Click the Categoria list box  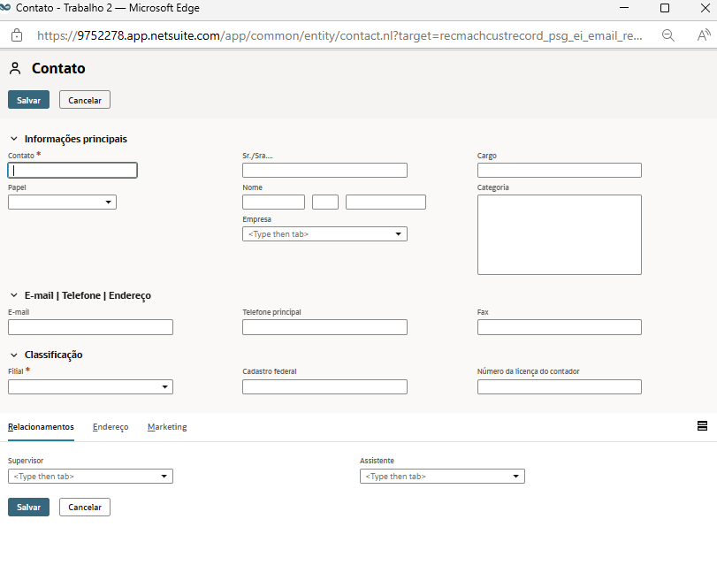559,234
